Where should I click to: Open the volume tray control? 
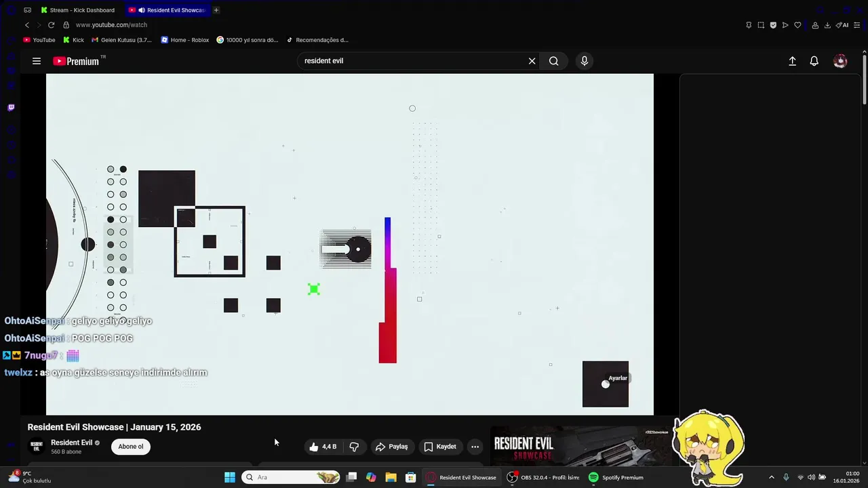pyautogui.click(x=811, y=477)
